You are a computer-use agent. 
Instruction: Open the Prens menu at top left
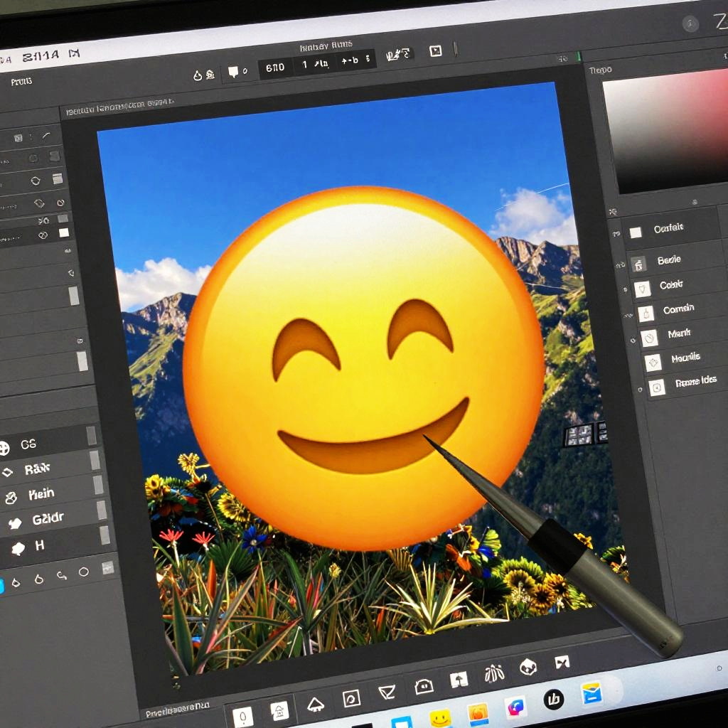[21, 82]
